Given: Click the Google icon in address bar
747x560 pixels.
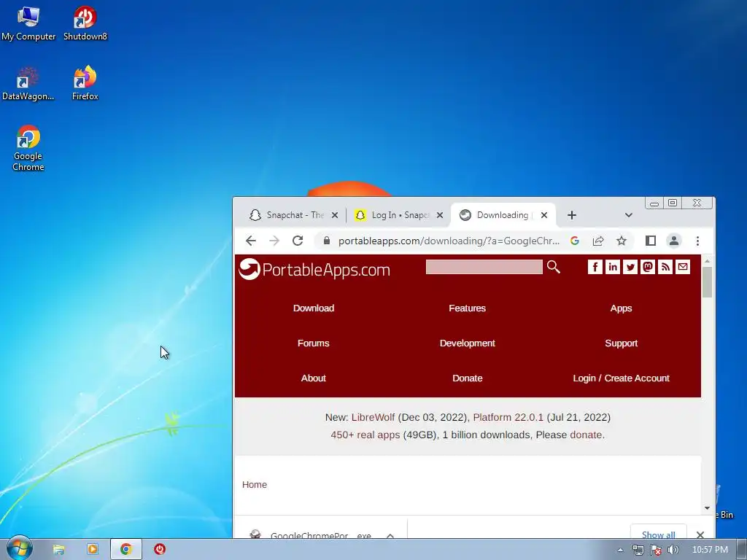Looking at the screenshot, I should coord(575,241).
